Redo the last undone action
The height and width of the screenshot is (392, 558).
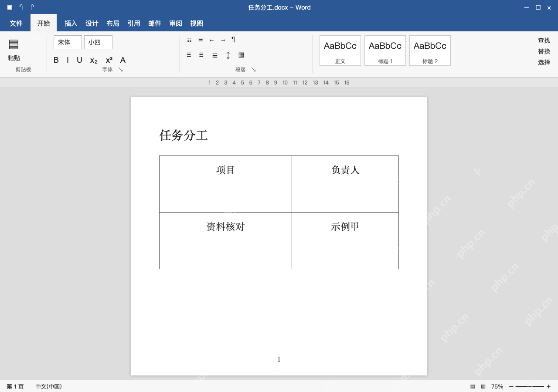(32, 7)
